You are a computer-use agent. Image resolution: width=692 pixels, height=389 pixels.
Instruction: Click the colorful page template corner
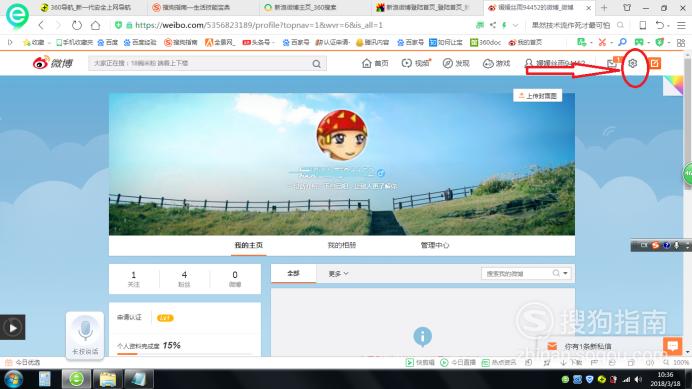point(673,86)
